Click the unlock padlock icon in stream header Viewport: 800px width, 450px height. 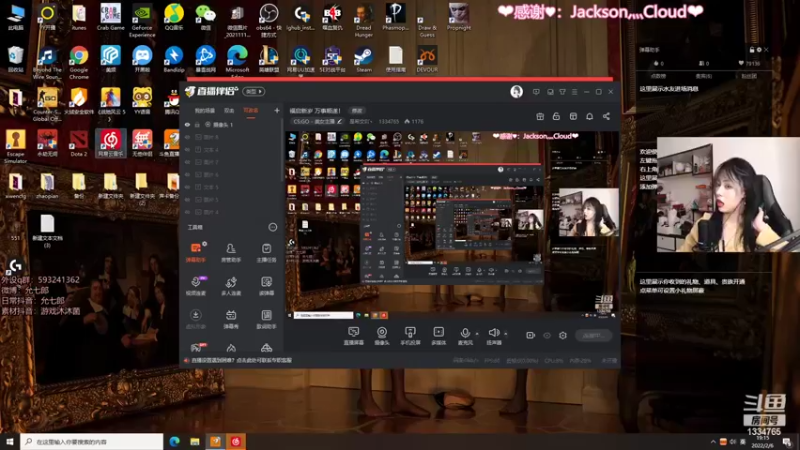556,116
